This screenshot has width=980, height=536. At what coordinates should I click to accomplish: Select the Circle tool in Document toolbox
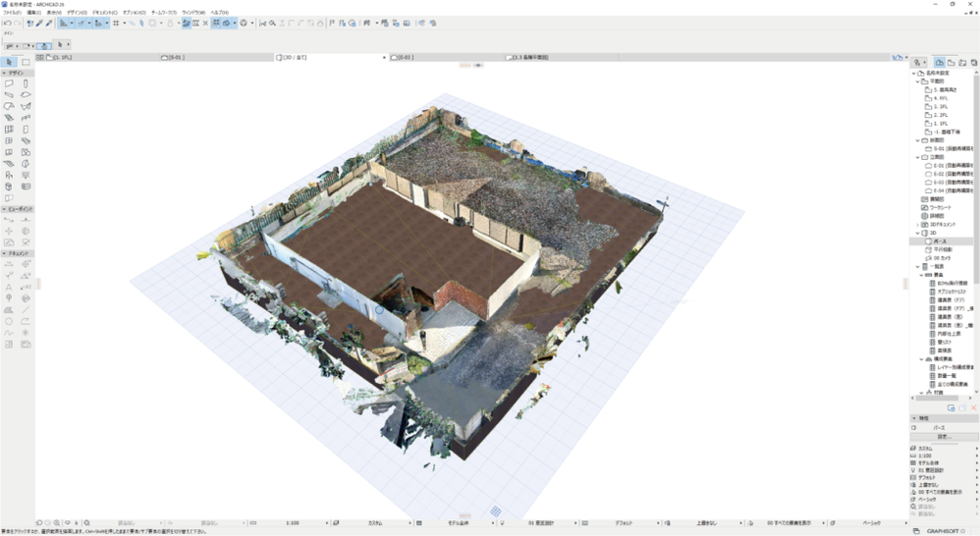10,321
